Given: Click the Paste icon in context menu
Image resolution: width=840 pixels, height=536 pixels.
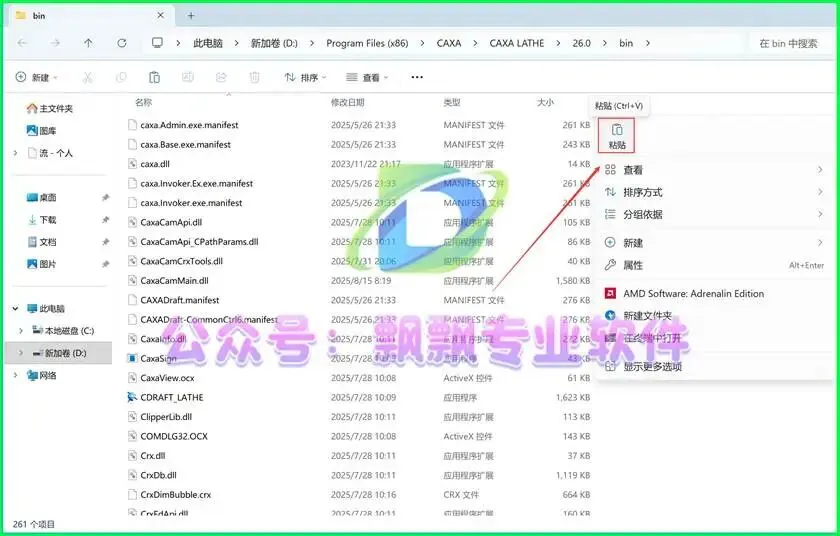Looking at the screenshot, I should tap(617, 135).
